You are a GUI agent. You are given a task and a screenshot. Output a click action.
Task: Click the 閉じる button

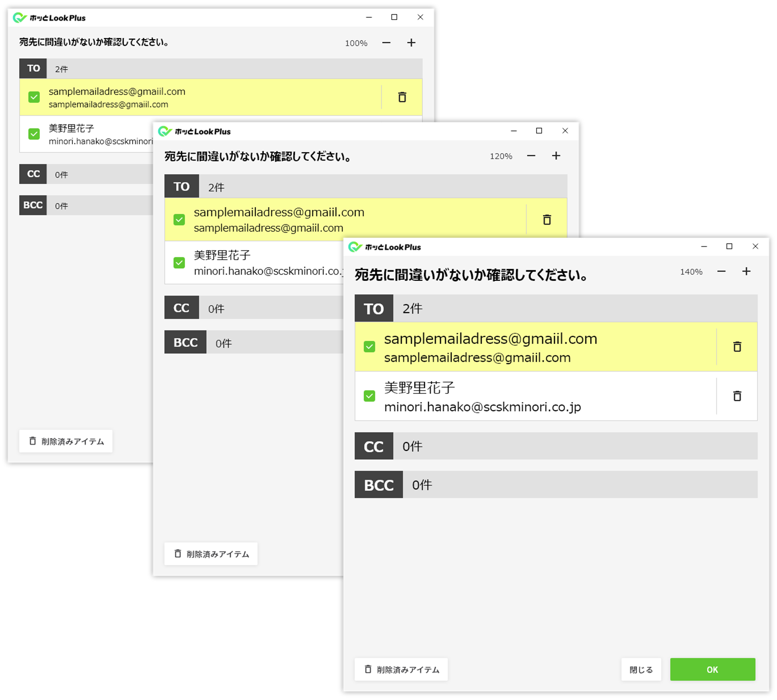[x=641, y=670]
